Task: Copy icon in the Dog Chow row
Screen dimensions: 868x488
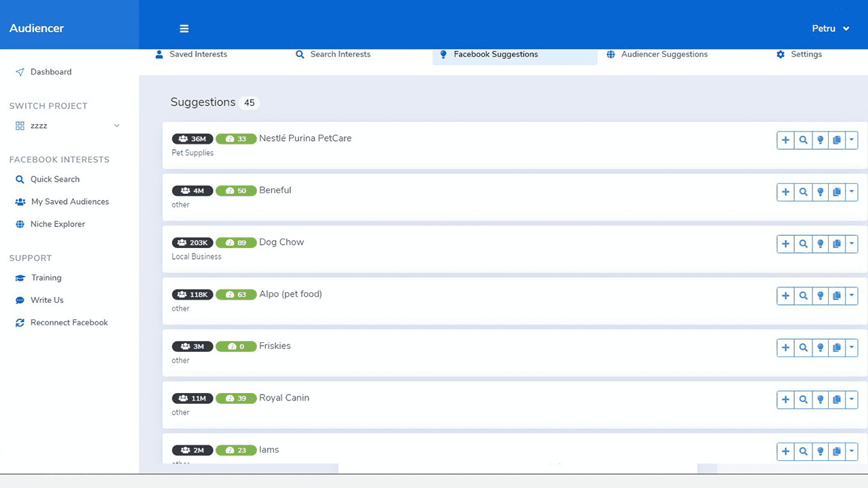Action: click(x=836, y=244)
